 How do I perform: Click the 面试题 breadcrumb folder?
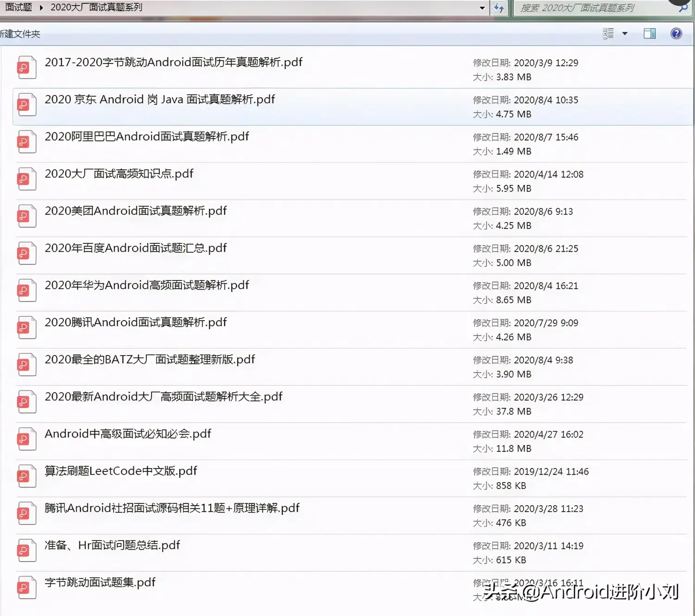[x=19, y=7]
